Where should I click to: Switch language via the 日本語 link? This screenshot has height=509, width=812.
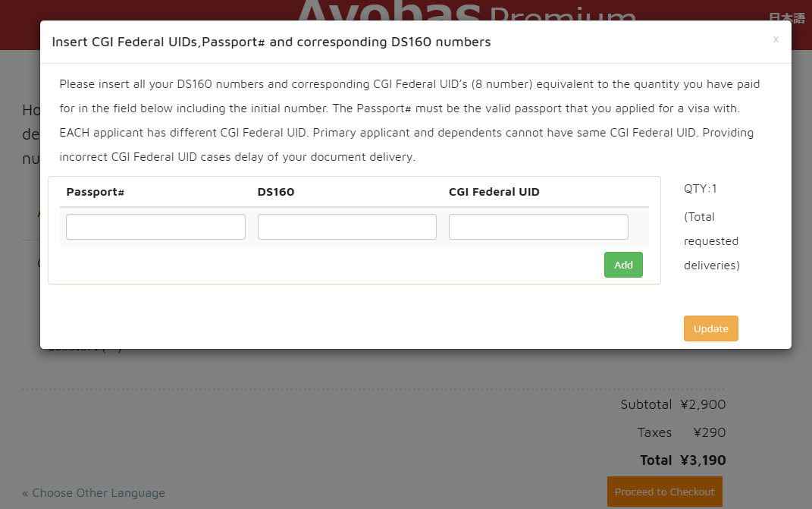tap(786, 18)
